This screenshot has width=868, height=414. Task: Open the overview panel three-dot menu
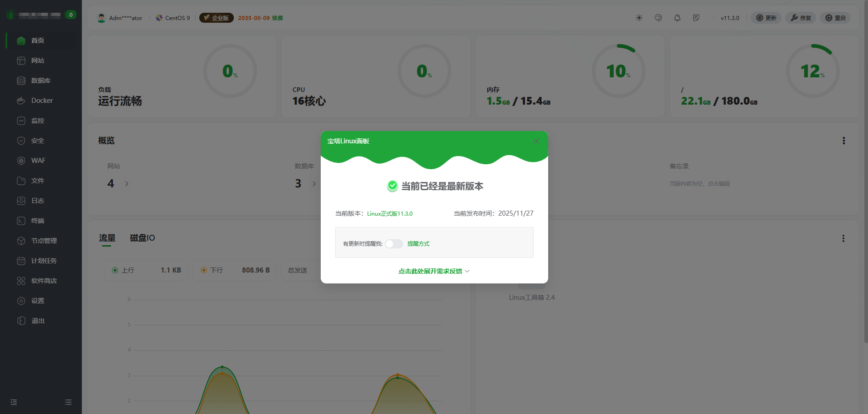coord(843,141)
